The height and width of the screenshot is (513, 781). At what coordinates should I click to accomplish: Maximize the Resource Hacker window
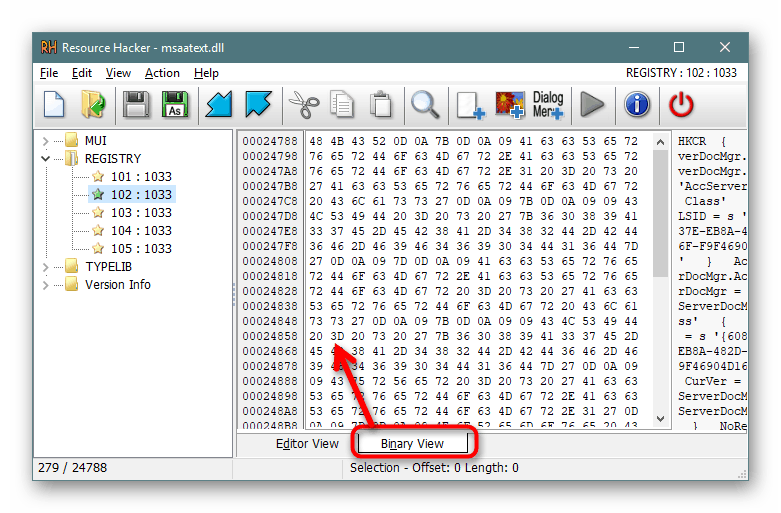click(x=678, y=47)
